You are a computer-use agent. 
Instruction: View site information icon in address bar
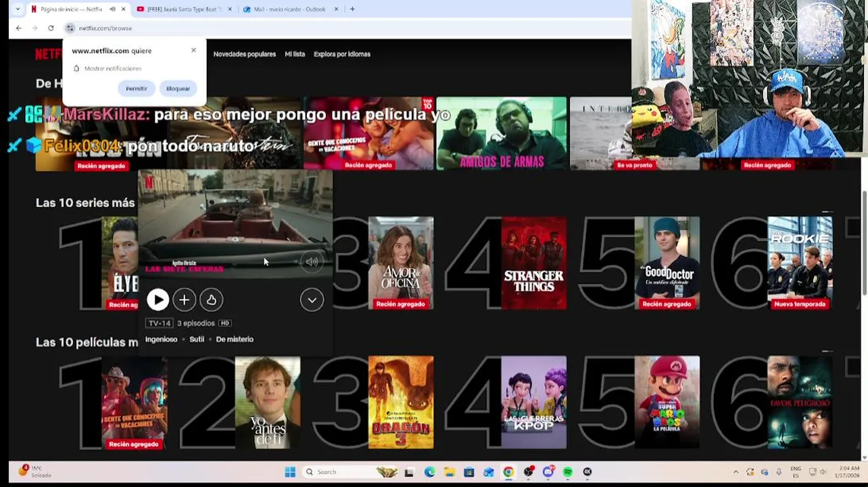click(x=70, y=28)
